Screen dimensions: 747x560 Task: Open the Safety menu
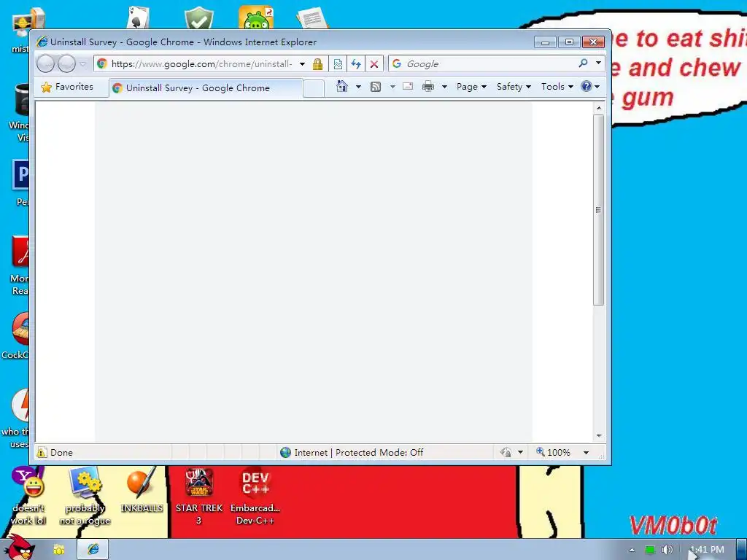(514, 87)
